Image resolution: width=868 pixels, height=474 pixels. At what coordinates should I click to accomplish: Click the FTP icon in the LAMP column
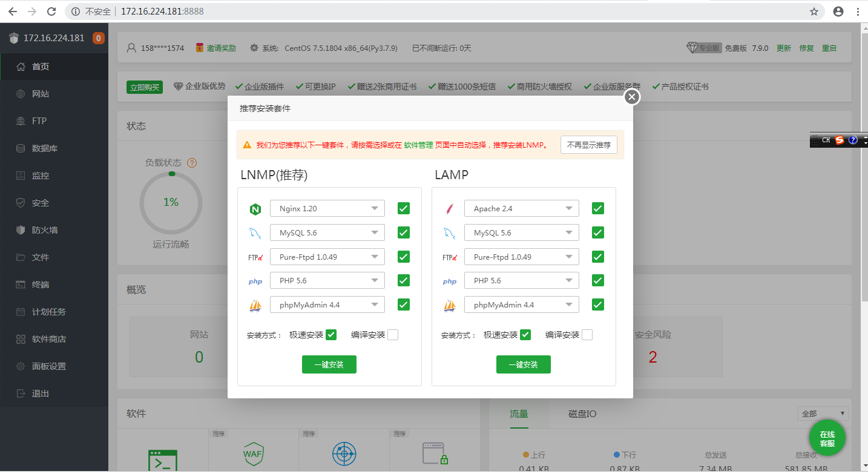coord(449,257)
